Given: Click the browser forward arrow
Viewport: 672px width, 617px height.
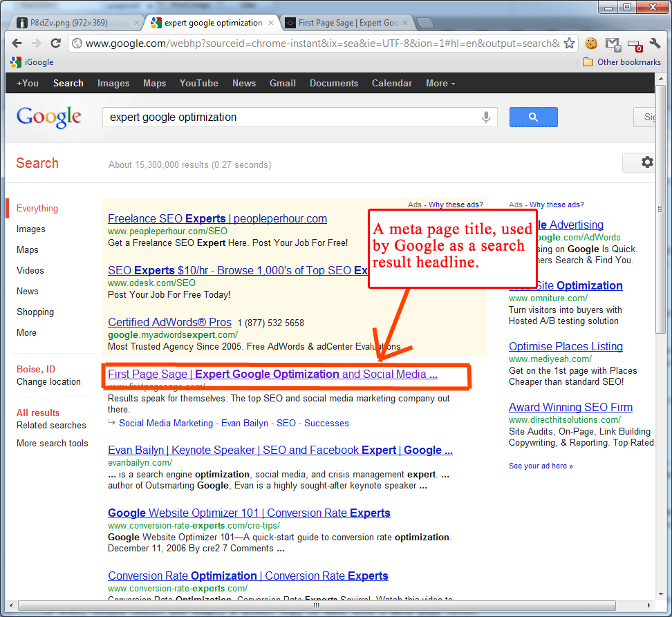Looking at the screenshot, I should coord(37,44).
